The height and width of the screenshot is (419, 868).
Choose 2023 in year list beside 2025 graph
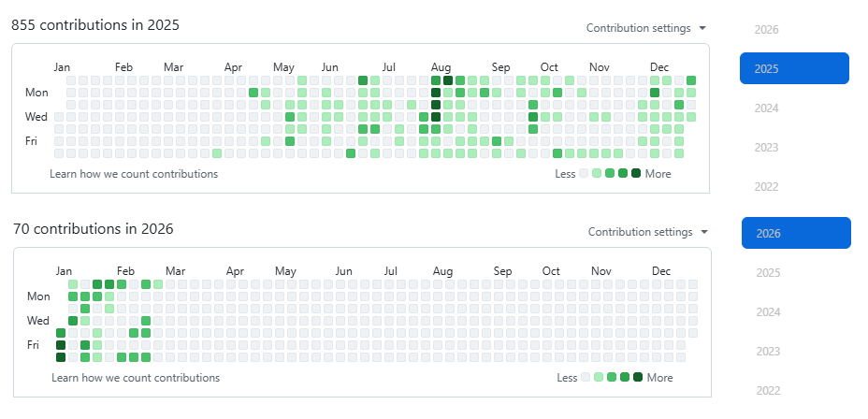766,147
